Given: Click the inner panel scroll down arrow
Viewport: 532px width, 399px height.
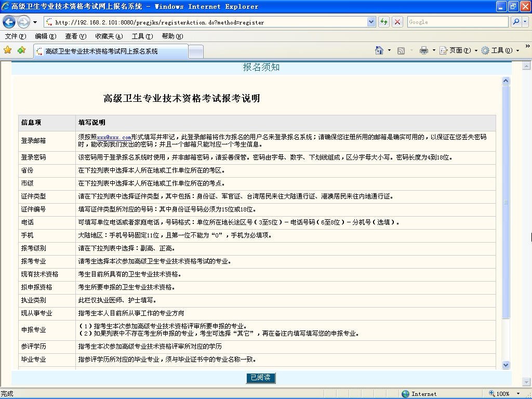Looking at the screenshot, I should [506, 365].
